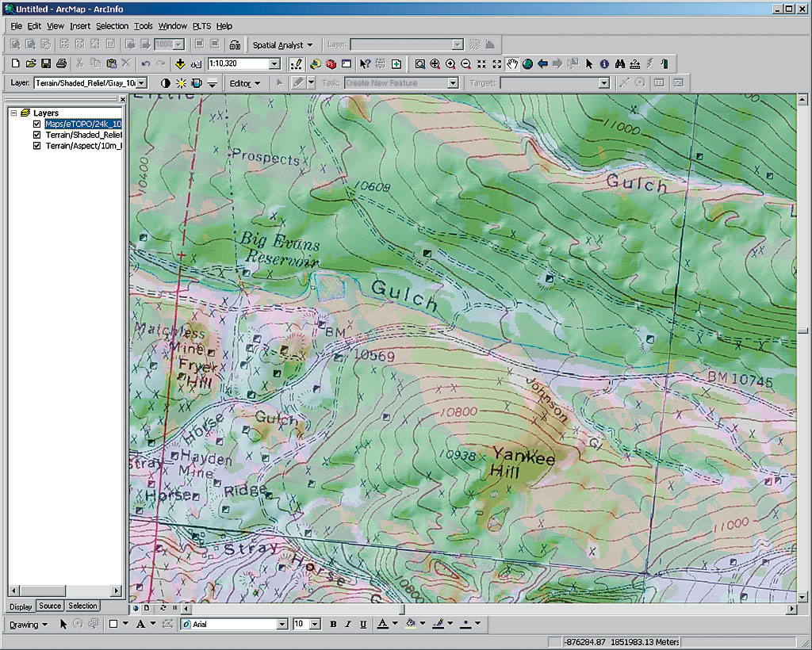The height and width of the screenshot is (650, 812).
Task: Expand the Spatial Analyst dropdown menu
Action: (283, 45)
